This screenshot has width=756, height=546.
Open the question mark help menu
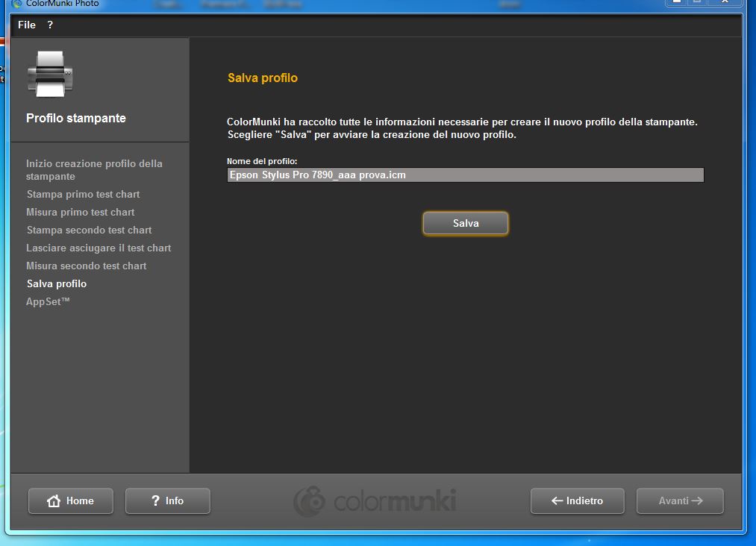coord(50,25)
